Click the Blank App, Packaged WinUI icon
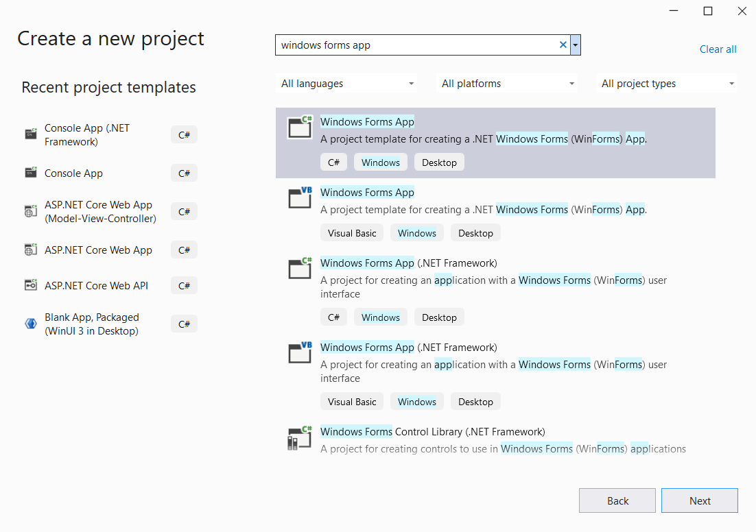756x532 pixels. click(x=31, y=324)
